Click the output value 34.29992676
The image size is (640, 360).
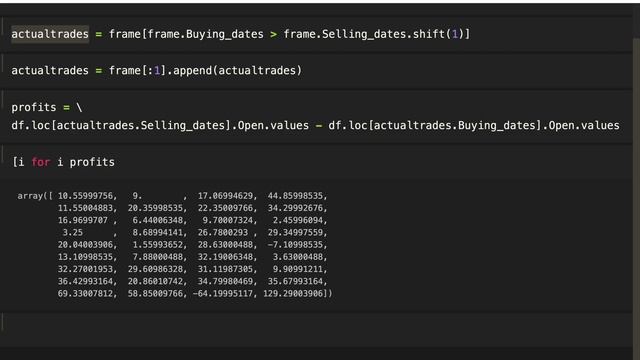(x=295, y=208)
